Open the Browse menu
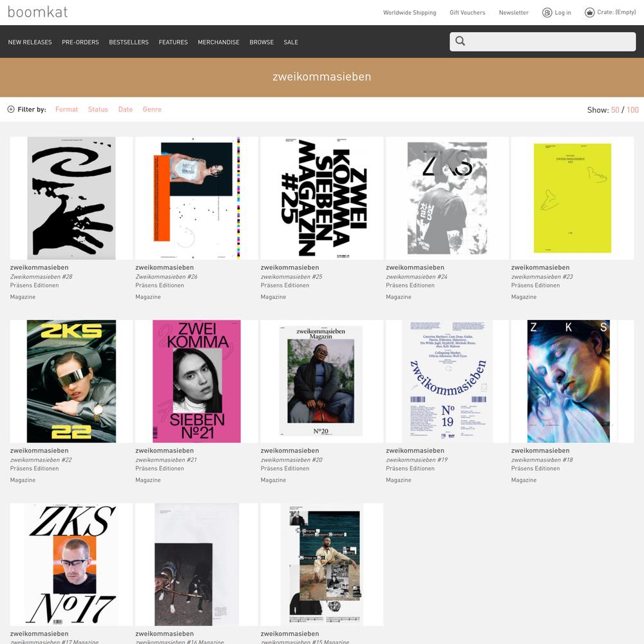The height and width of the screenshot is (644, 644). pyautogui.click(x=261, y=43)
